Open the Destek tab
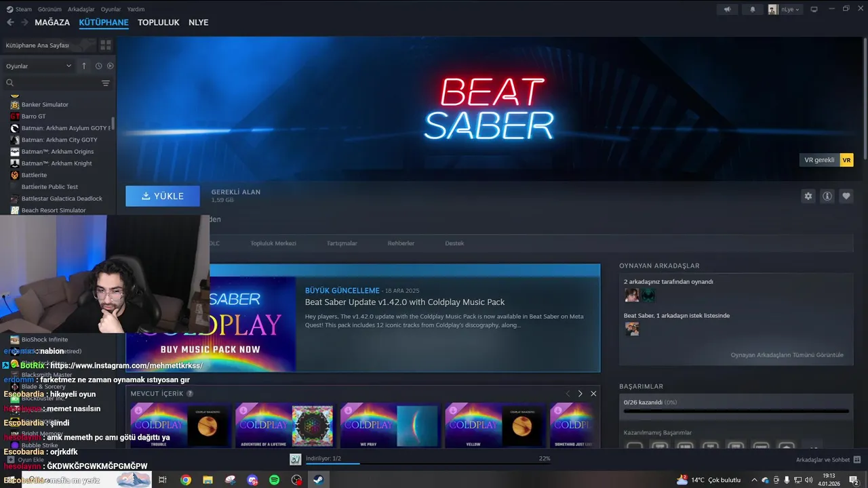The image size is (868, 488). tap(454, 243)
